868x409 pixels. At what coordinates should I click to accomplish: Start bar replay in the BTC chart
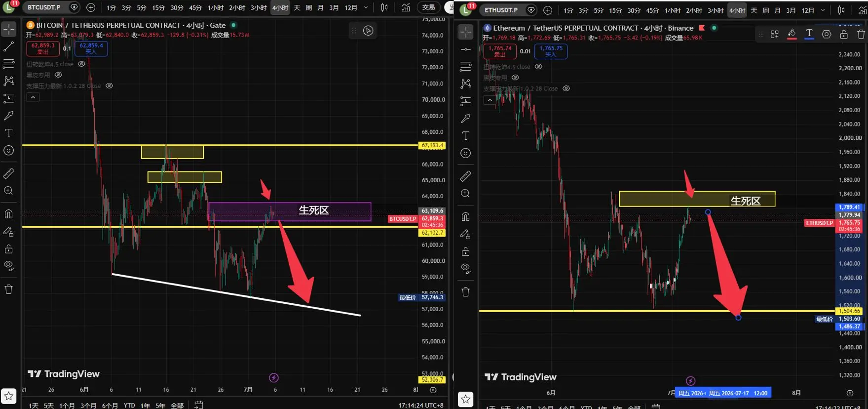368,31
